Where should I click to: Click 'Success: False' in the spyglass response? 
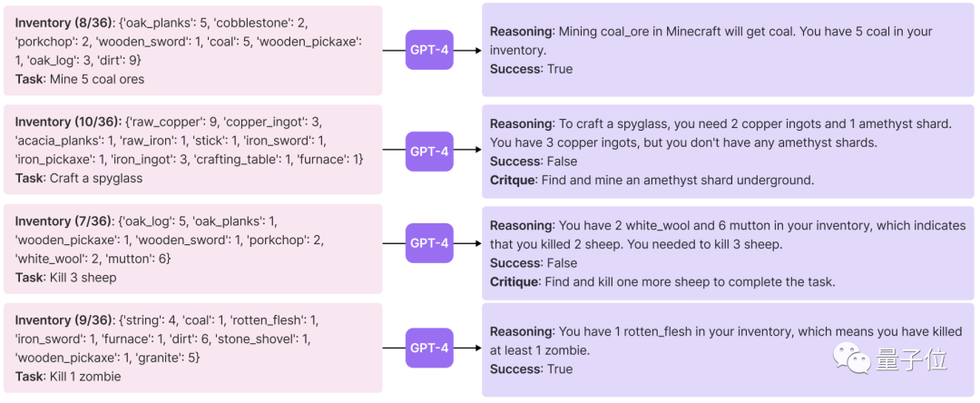pyautogui.click(x=533, y=161)
